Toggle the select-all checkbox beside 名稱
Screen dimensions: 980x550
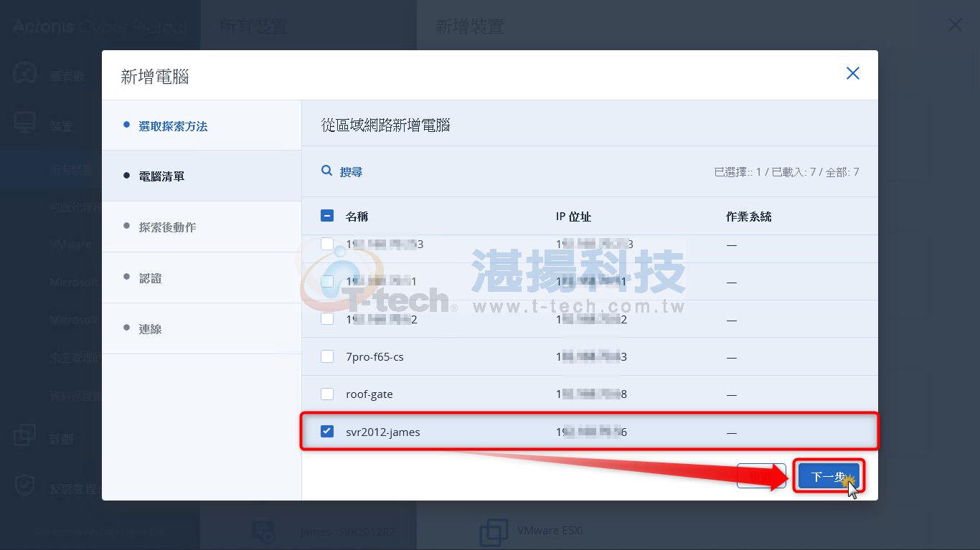[327, 215]
